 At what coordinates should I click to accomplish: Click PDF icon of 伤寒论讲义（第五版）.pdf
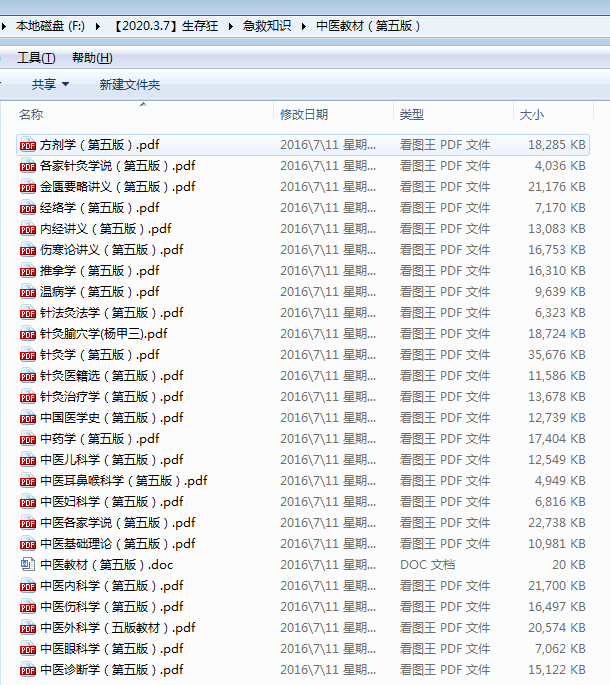click(x=28, y=249)
